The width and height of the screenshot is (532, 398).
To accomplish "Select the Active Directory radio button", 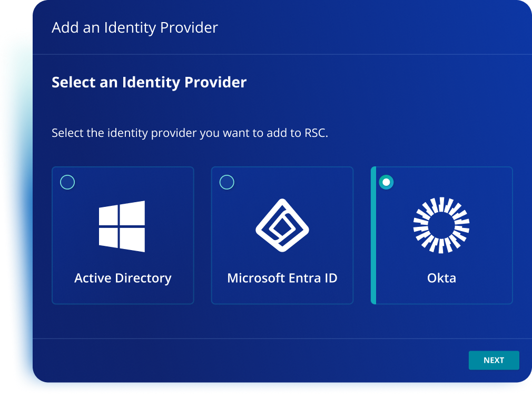I will tap(67, 182).
